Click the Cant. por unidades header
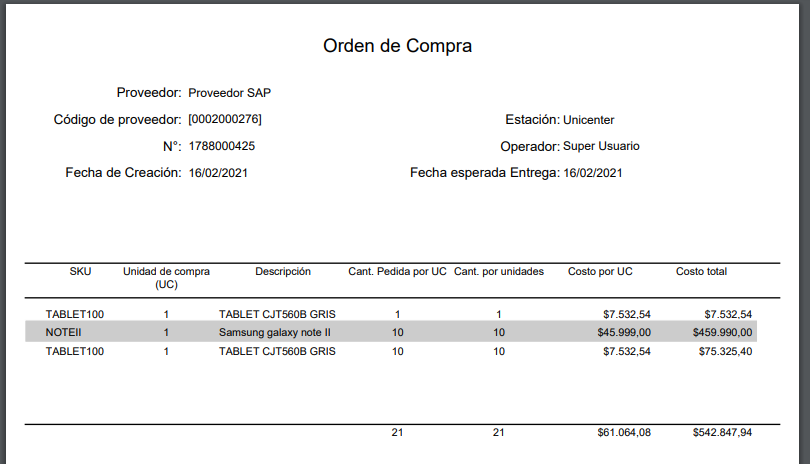This screenshot has width=810, height=464. pyautogui.click(x=499, y=272)
